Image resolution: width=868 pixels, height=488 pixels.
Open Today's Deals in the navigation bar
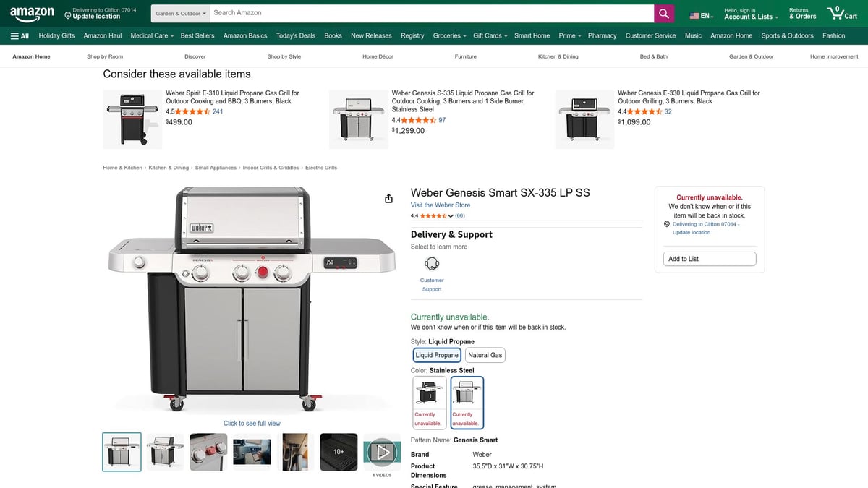(x=295, y=35)
